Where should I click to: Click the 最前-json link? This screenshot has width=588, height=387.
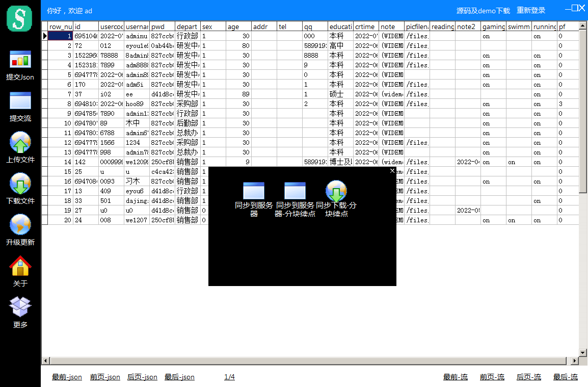[x=67, y=377]
